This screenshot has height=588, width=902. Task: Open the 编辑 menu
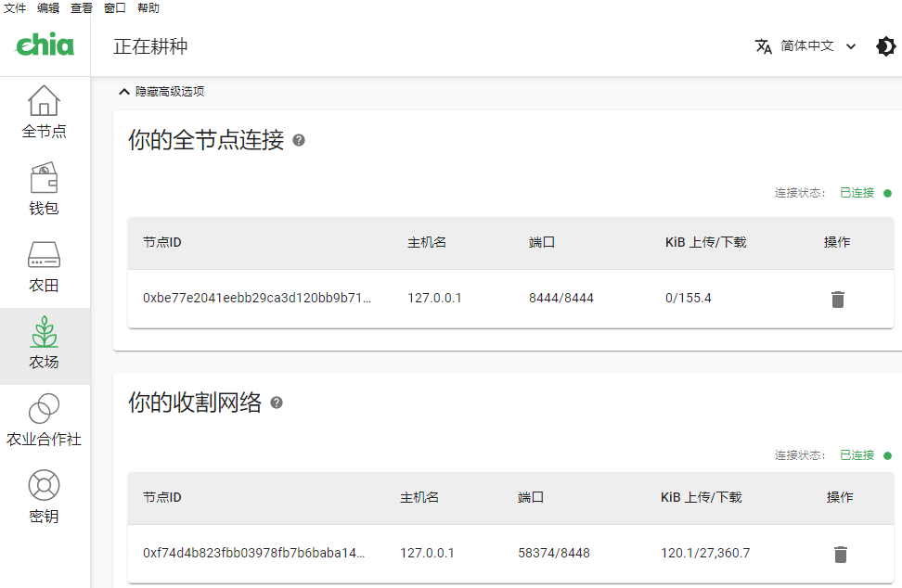[47, 8]
